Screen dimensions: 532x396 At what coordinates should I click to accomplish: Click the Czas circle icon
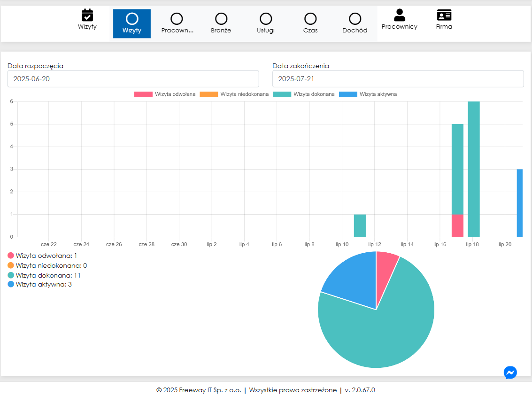(x=310, y=19)
